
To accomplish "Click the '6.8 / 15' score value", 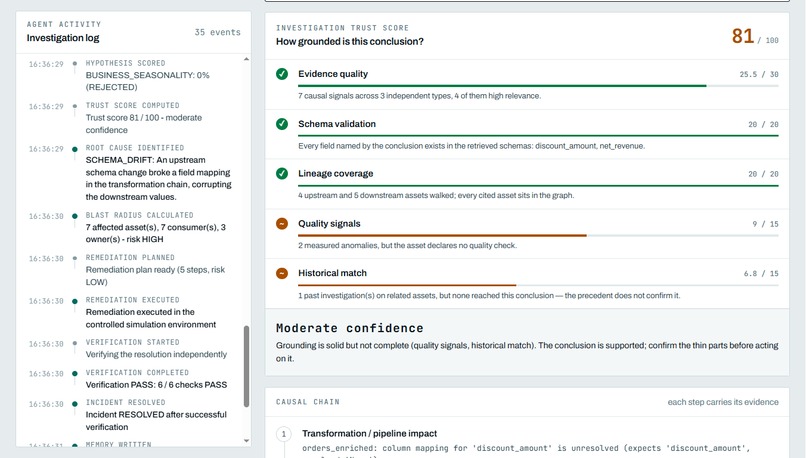I will (761, 273).
